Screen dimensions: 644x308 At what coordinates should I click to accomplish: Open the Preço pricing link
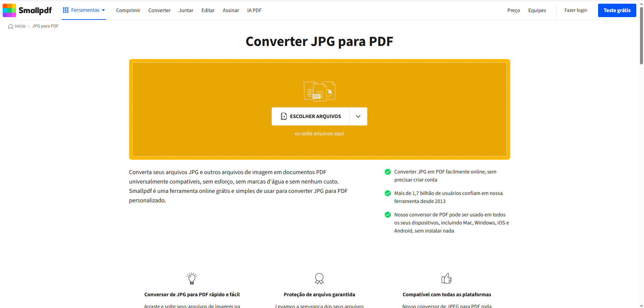click(x=514, y=10)
